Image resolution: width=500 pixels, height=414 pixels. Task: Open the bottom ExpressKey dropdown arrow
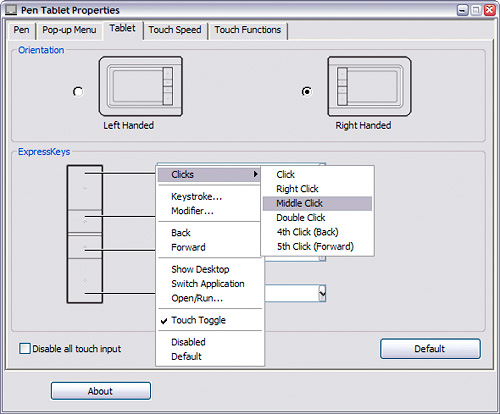tap(322, 293)
